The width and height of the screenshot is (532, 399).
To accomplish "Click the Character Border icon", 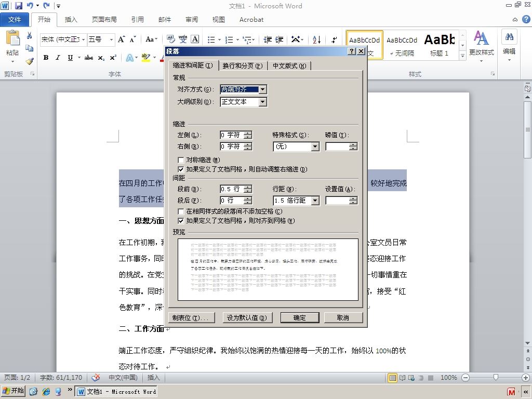I will pyautogui.click(x=195, y=39).
